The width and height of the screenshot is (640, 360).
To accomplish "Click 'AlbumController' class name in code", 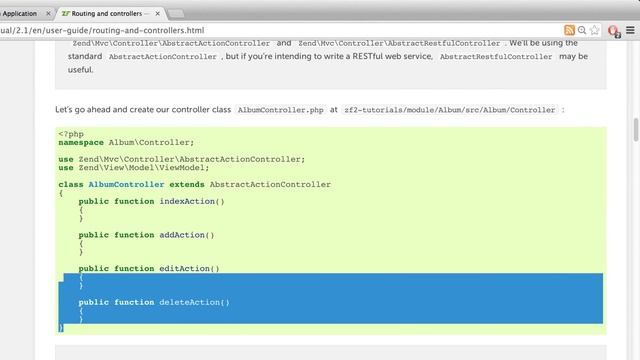I will (x=126, y=184).
